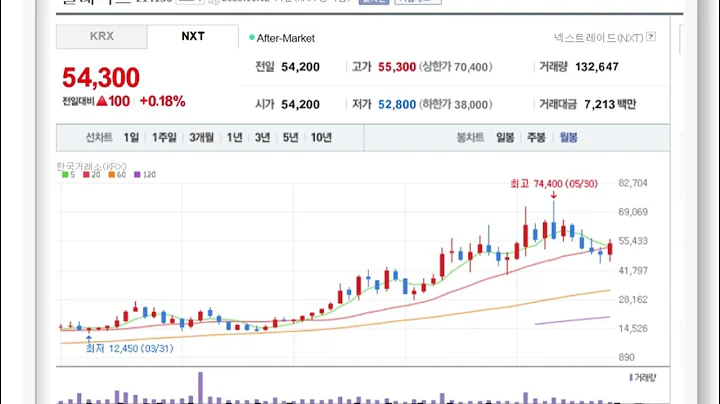The width and height of the screenshot is (720, 404).
Task: Click the low price 52,800
Action: pos(397,105)
